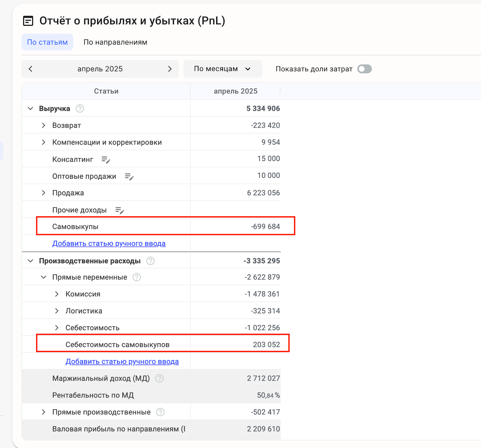Collapse the Выручка section
Image resolution: width=481 pixels, height=448 pixels.
click(x=30, y=108)
